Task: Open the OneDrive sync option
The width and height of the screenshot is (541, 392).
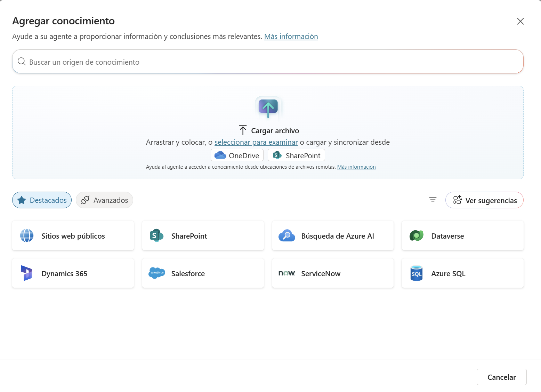Action: tap(237, 155)
